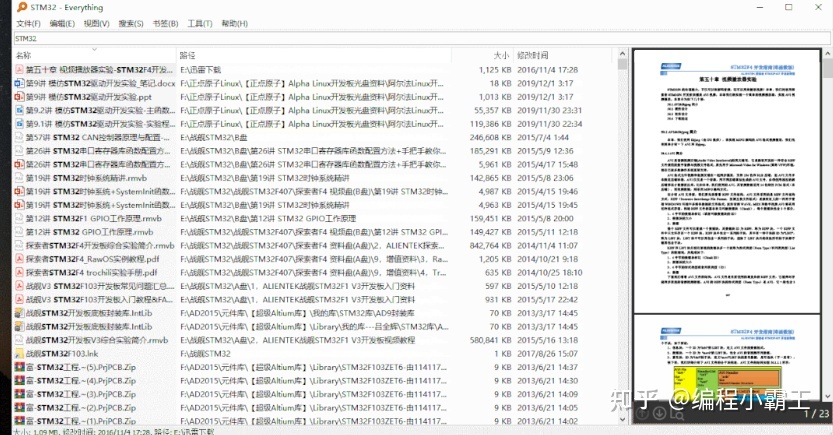This screenshot has height=435, width=833.
Task: Click the PDF icon of 探索者STM32F4_RawOS实例教程.pdf
Action: point(19,259)
